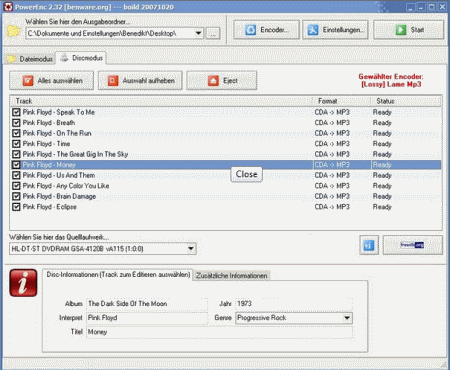
Task: Switch to Dateimodus tab
Action: click(30, 59)
